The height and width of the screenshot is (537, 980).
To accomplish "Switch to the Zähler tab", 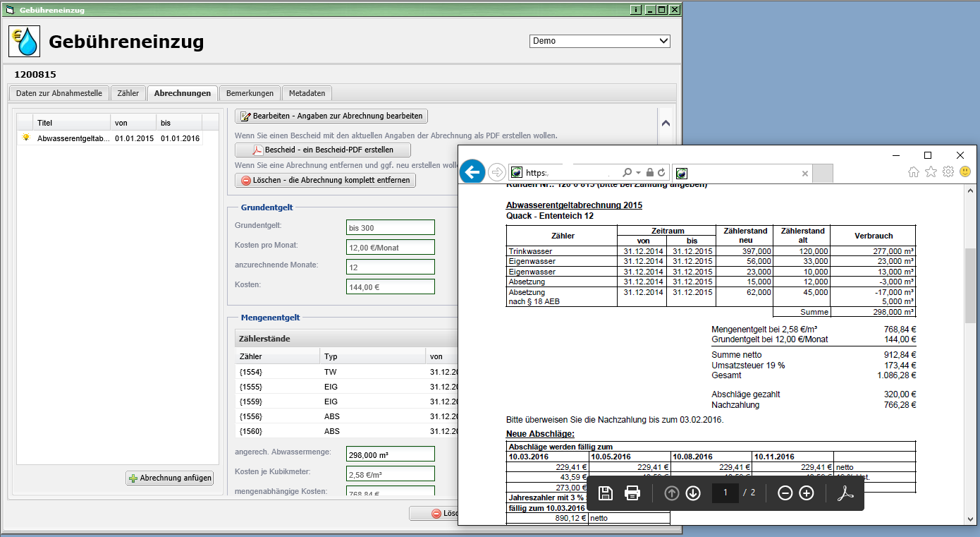I will (128, 93).
